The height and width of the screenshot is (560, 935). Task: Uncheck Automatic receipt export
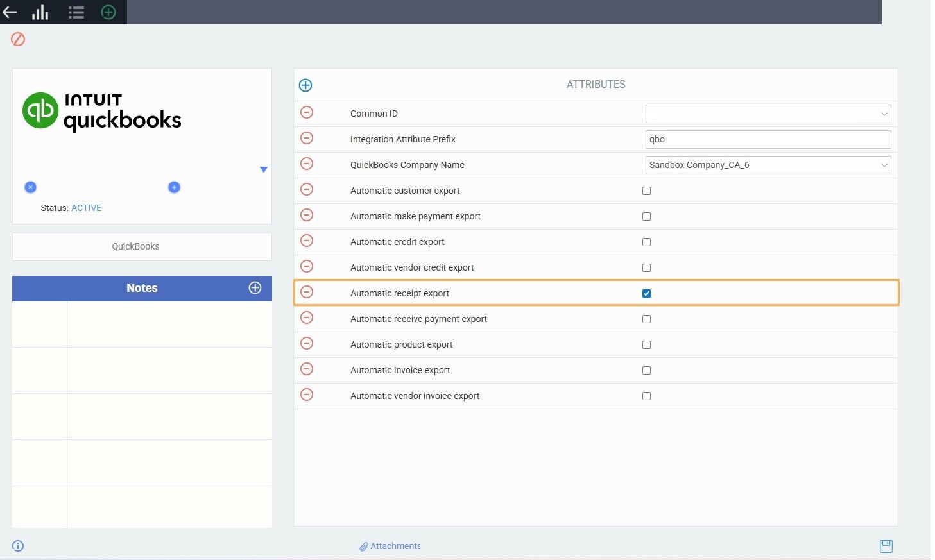(646, 293)
